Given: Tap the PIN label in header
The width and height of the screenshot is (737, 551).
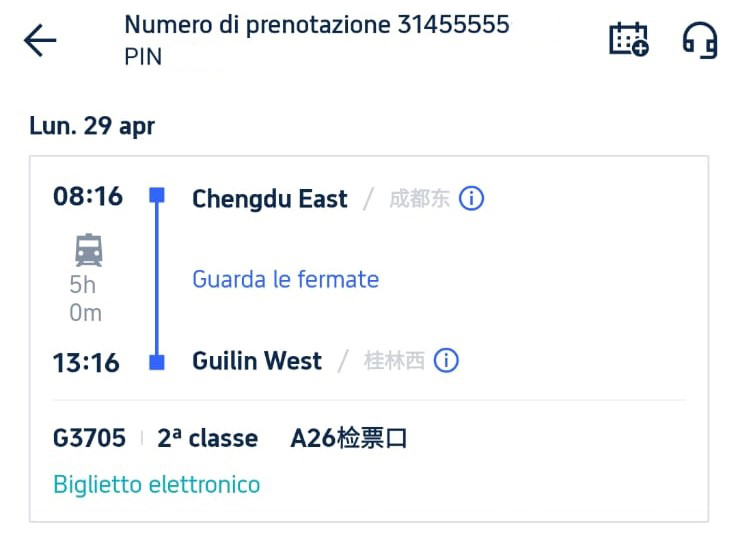Looking at the screenshot, I should click(x=143, y=57).
